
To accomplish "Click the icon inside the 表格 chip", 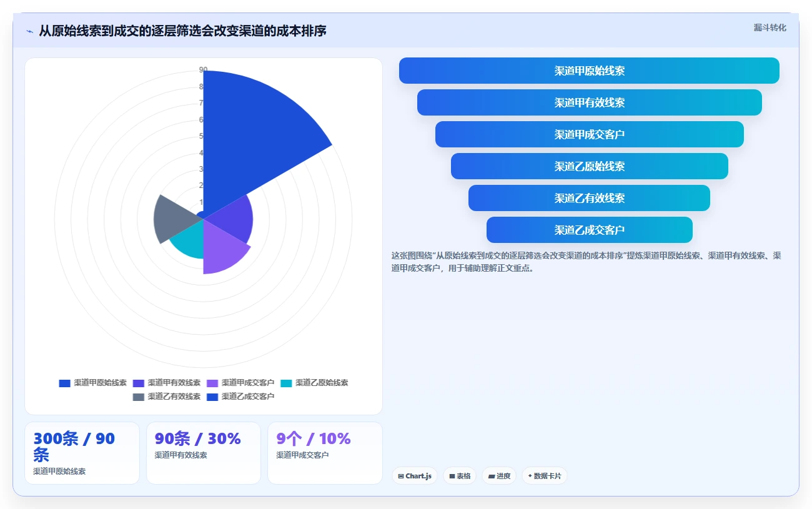I will (452, 476).
